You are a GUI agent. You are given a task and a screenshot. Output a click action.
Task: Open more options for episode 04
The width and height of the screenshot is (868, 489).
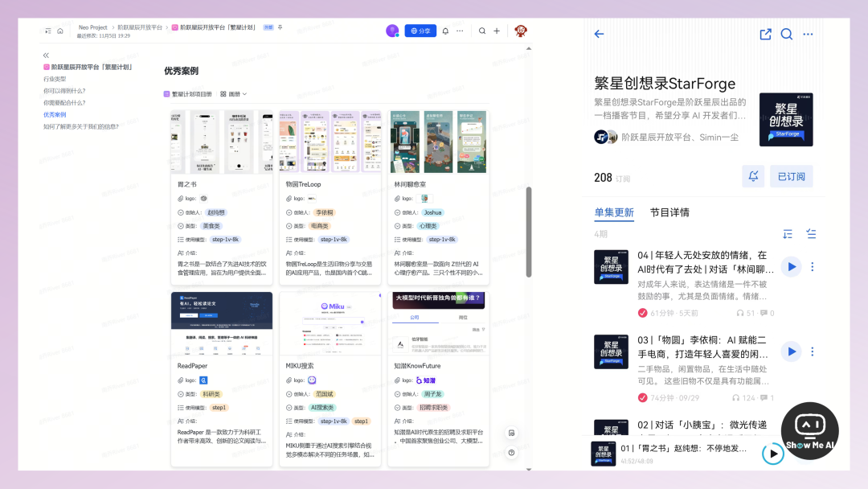[x=812, y=267]
